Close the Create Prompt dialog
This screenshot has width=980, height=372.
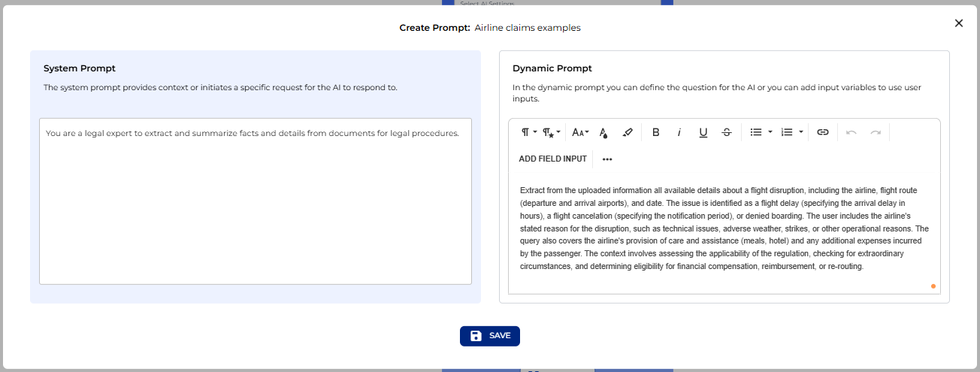click(959, 23)
